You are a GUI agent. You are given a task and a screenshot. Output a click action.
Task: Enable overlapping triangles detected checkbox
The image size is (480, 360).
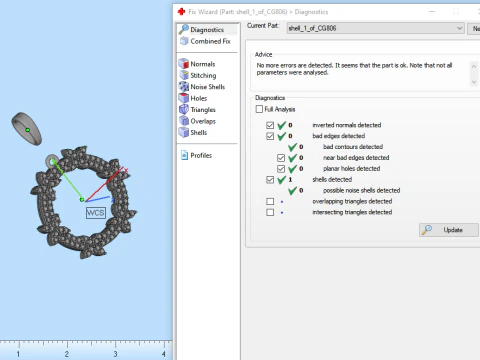tap(270, 201)
